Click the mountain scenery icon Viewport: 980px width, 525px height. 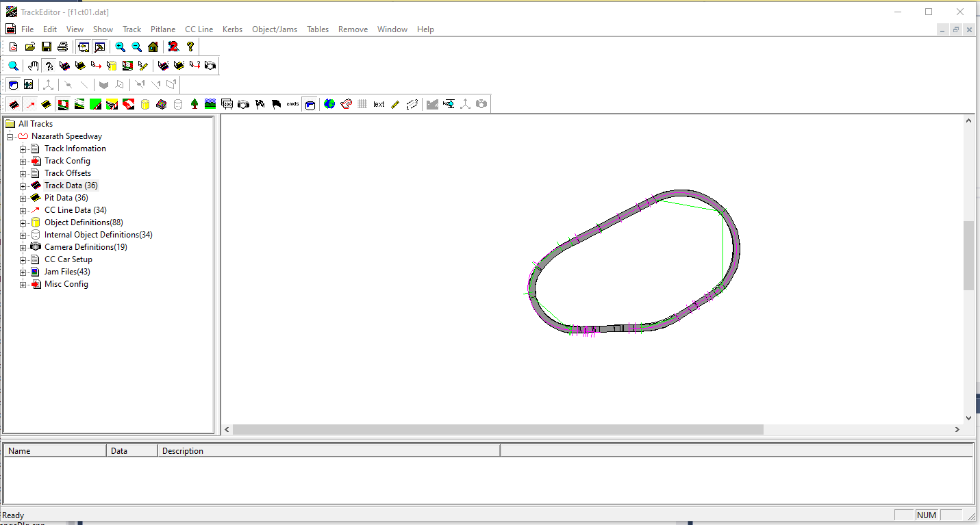coord(210,104)
